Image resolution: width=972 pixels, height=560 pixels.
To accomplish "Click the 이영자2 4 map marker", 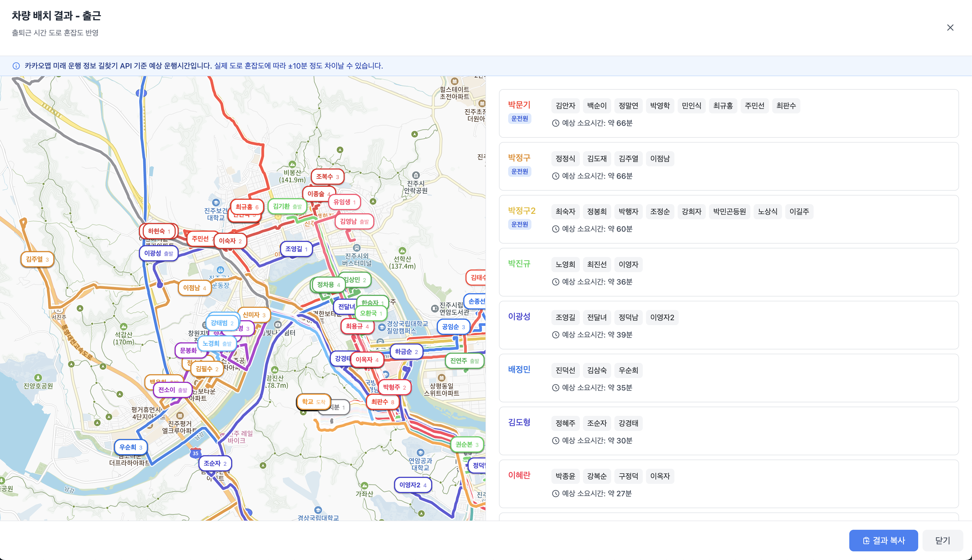I will click(x=413, y=485).
